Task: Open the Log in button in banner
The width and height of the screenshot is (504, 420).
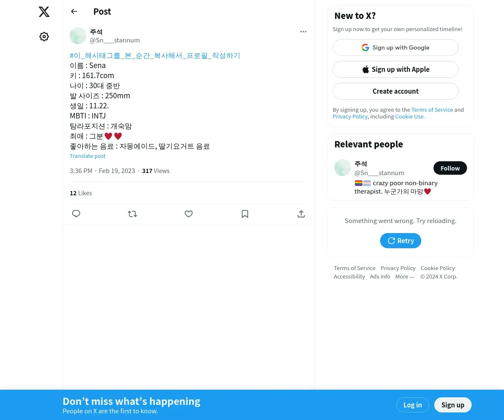Action: [x=412, y=405]
